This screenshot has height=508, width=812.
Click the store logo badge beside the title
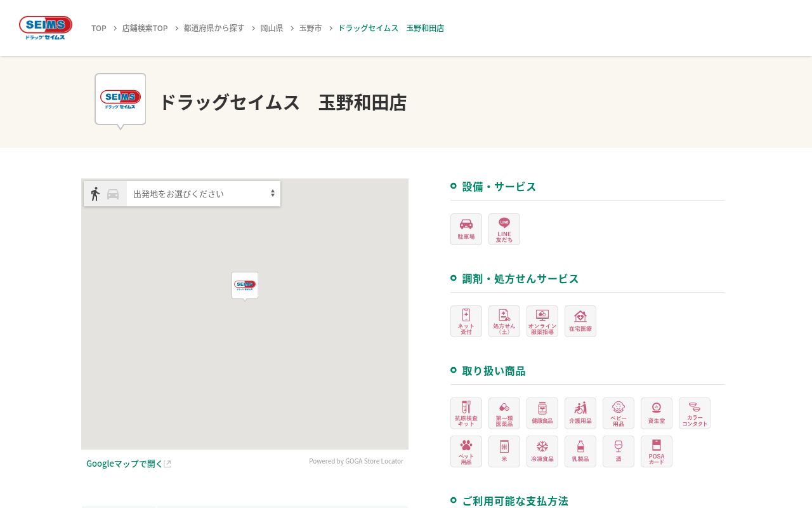pos(121,101)
